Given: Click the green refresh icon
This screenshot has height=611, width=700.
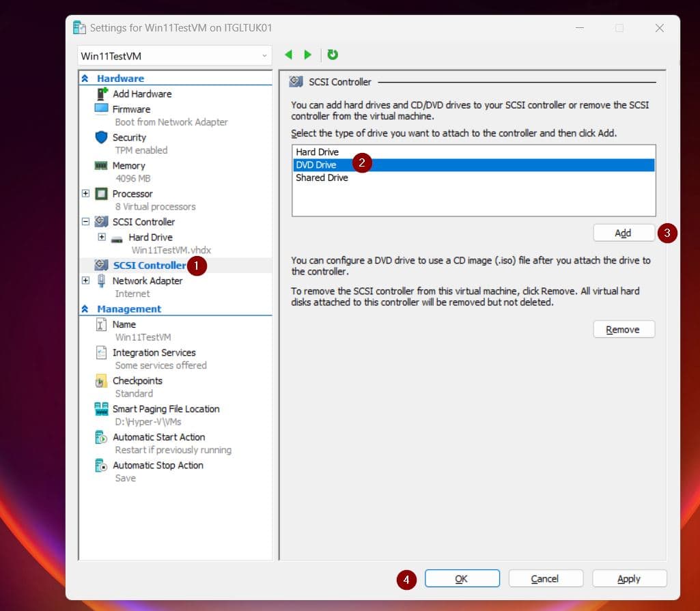Looking at the screenshot, I should coord(333,55).
